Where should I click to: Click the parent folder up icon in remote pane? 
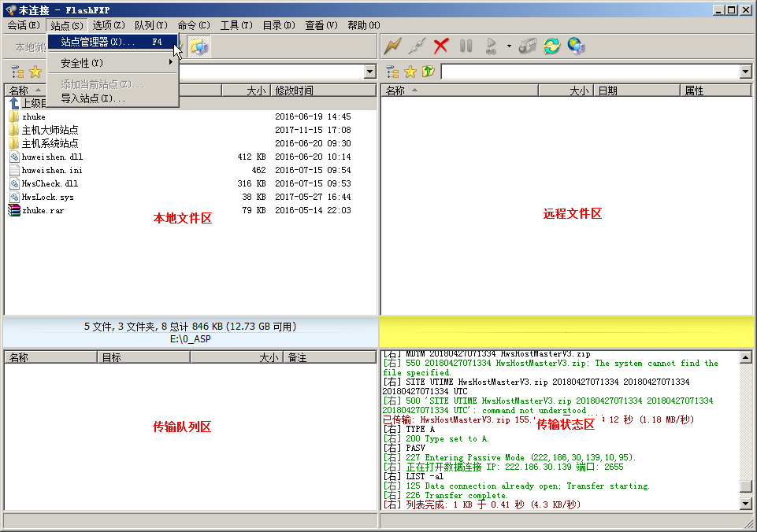pyautogui.click(x=429, y=72)
